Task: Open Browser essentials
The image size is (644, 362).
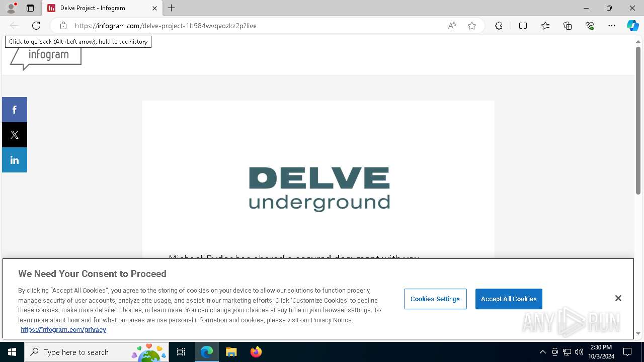Action: tap(590, 26)
